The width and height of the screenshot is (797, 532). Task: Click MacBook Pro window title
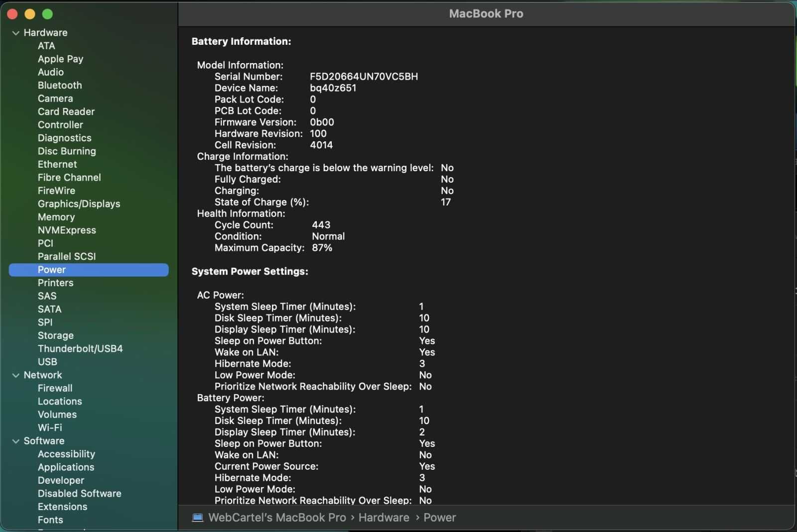(486, 14)
